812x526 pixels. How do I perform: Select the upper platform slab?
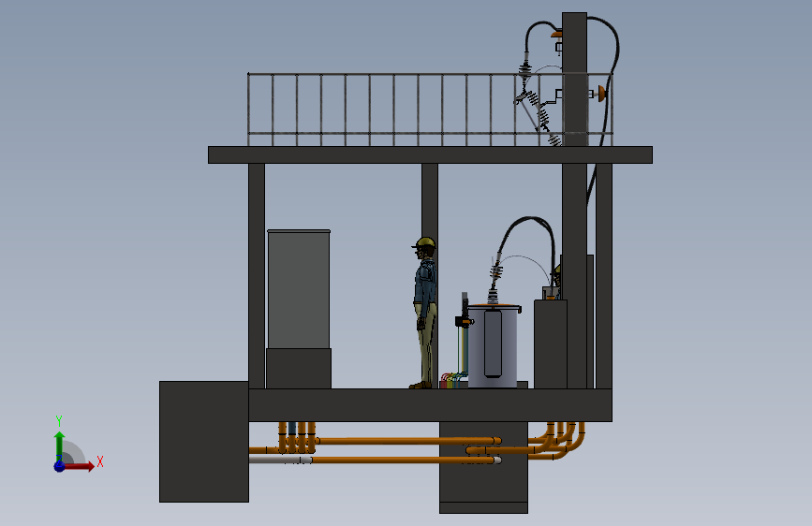430,154
